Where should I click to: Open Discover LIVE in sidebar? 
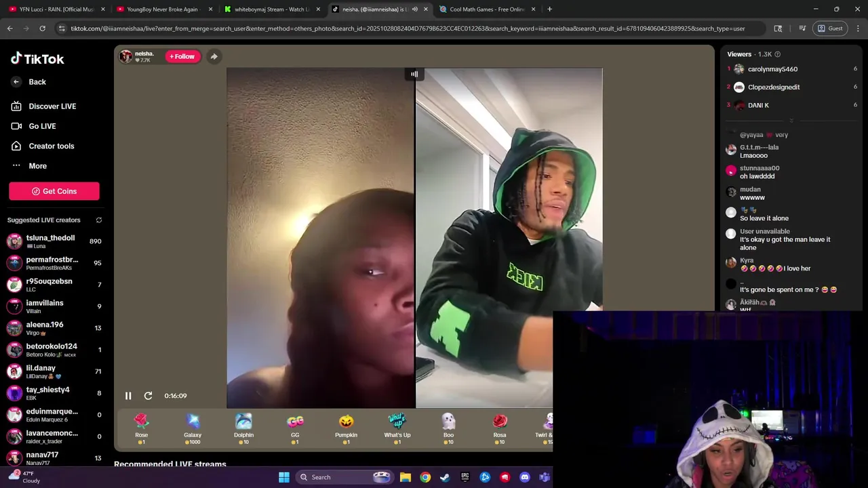point(43,106)
